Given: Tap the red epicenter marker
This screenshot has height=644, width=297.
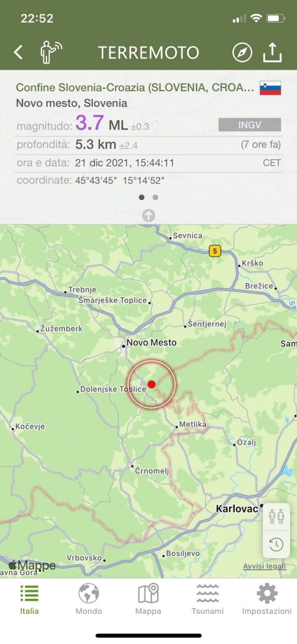Looking at the screenshot, I should [x=151, y=384].
